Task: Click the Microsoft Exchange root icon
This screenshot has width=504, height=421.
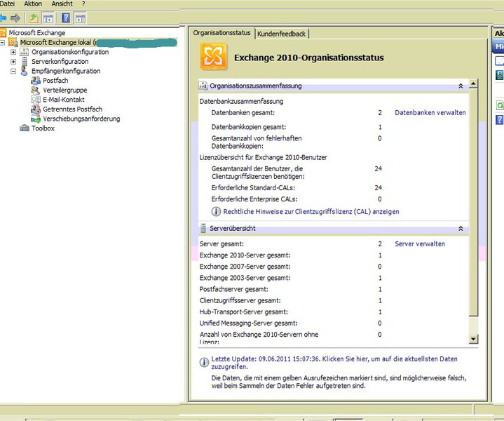Action: [x=3, y=32]
